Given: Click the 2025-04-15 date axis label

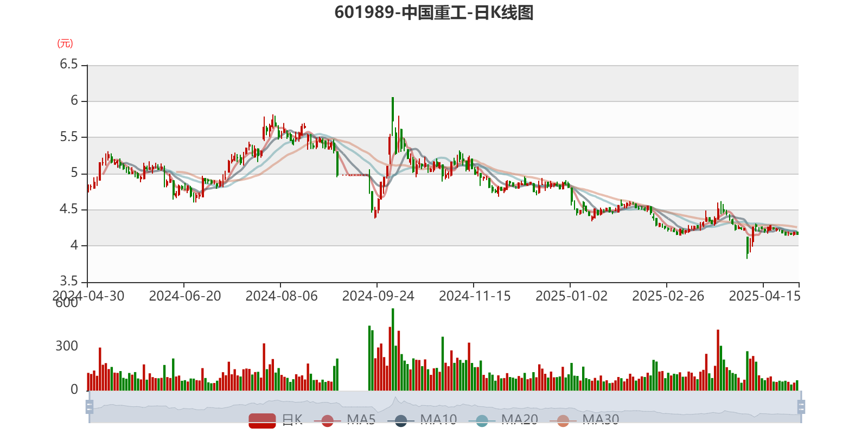Looking at the screenshot, I should click(764, 296).
